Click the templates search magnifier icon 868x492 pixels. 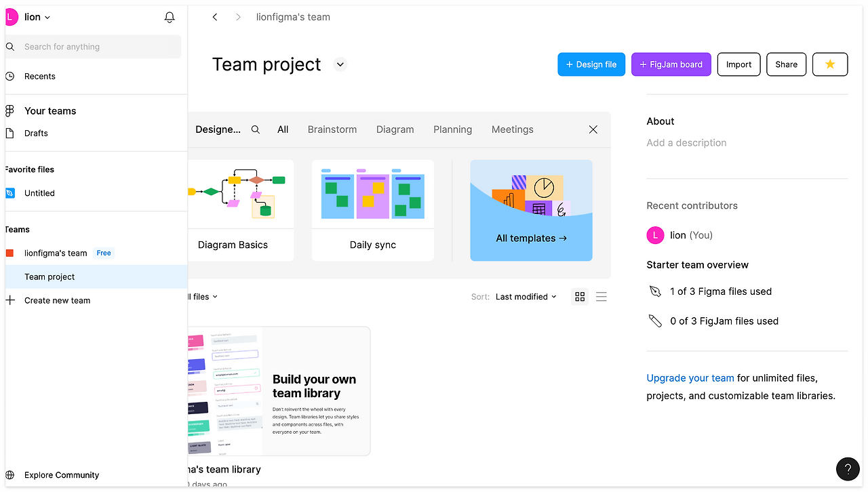coord(256,129)
